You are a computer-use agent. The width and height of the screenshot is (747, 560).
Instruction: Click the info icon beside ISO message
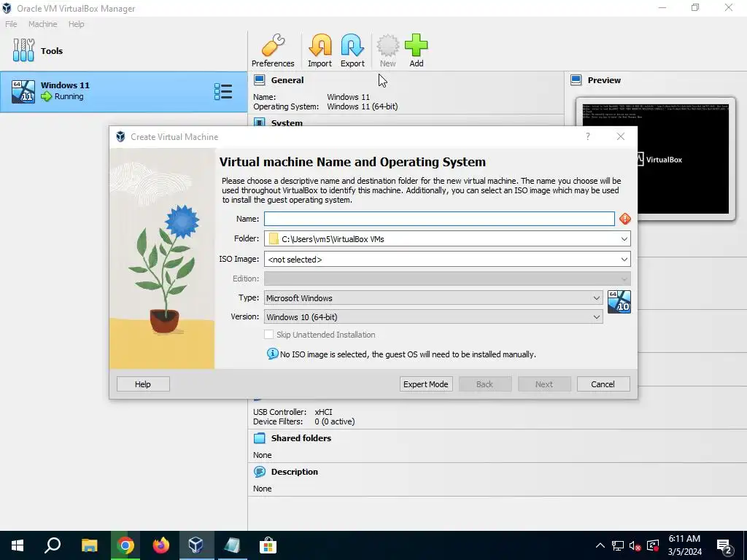(x=272, y=354)
